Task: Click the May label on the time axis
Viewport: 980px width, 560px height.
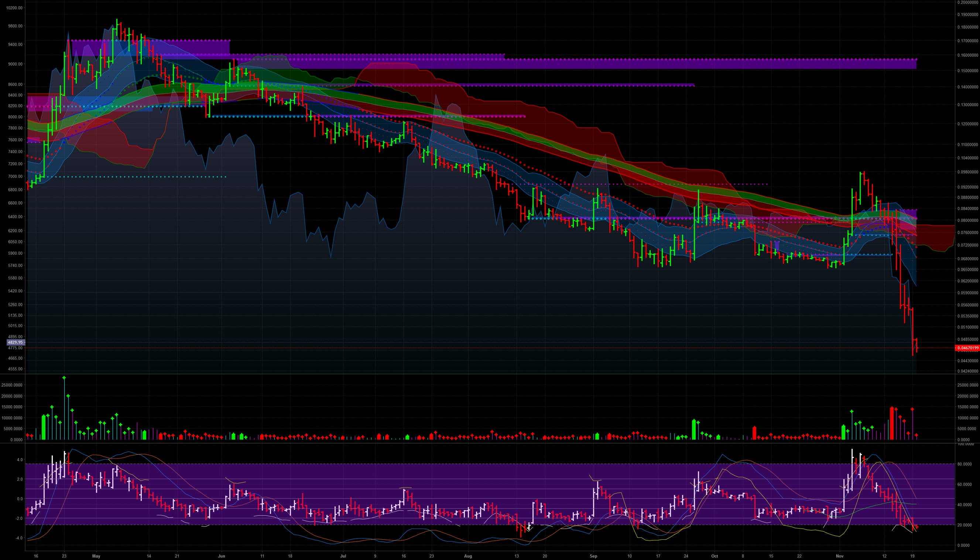Action: [x=96, y=556]
